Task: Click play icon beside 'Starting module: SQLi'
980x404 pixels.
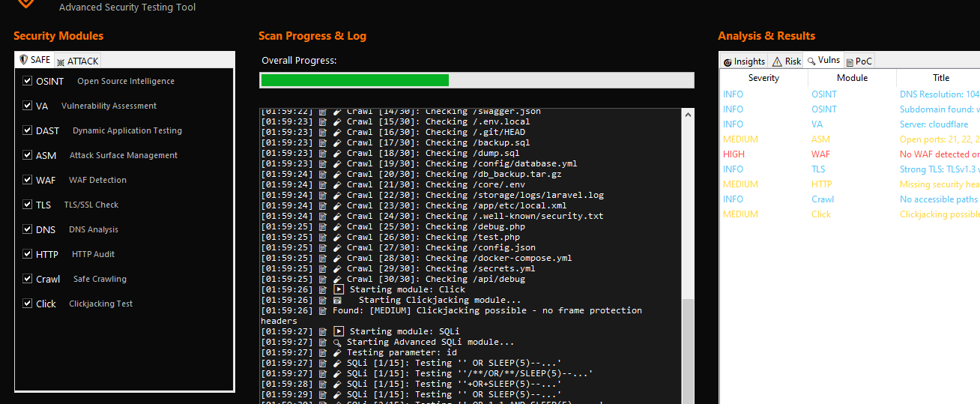Action: [x=338, y=331]
